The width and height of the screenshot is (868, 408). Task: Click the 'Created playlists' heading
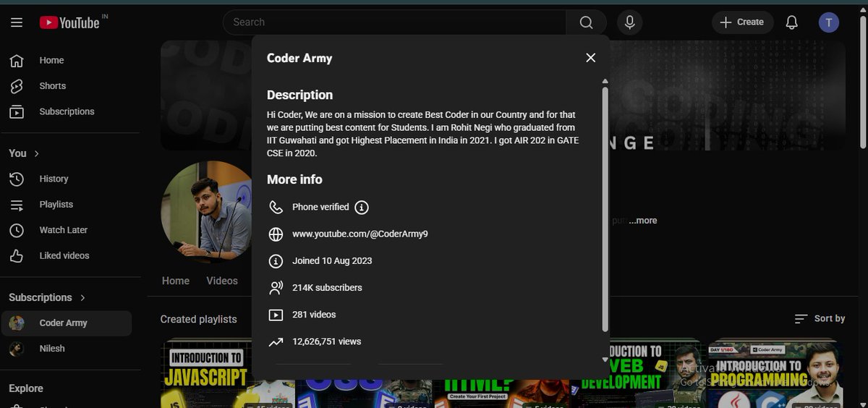[x=199, y=319]
